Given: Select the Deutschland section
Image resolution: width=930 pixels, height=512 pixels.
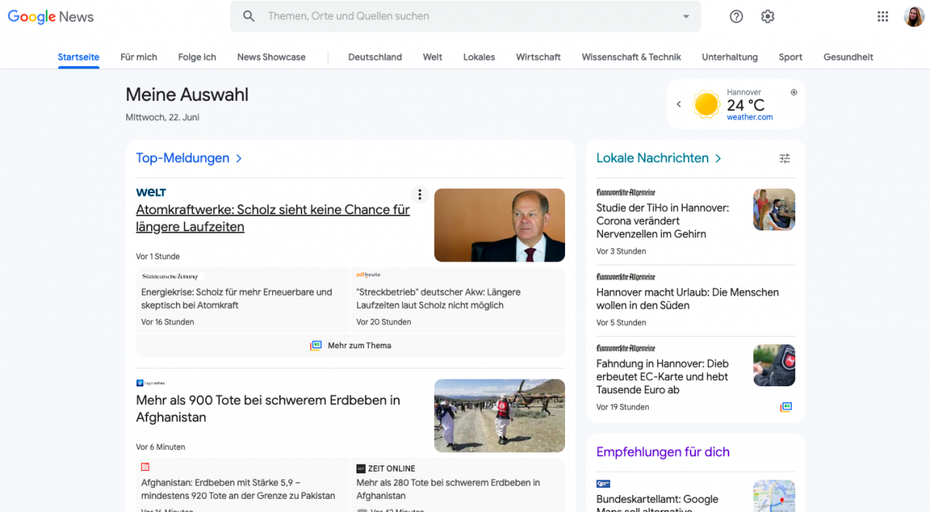Looking at the screenshot, I should [x=375, y=57].
